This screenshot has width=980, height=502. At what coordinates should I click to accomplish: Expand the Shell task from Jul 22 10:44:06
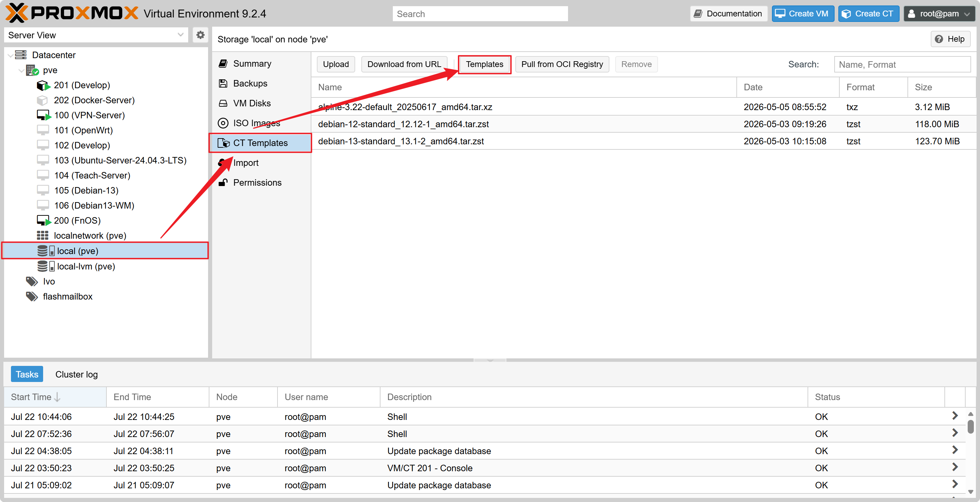[955, 416]
